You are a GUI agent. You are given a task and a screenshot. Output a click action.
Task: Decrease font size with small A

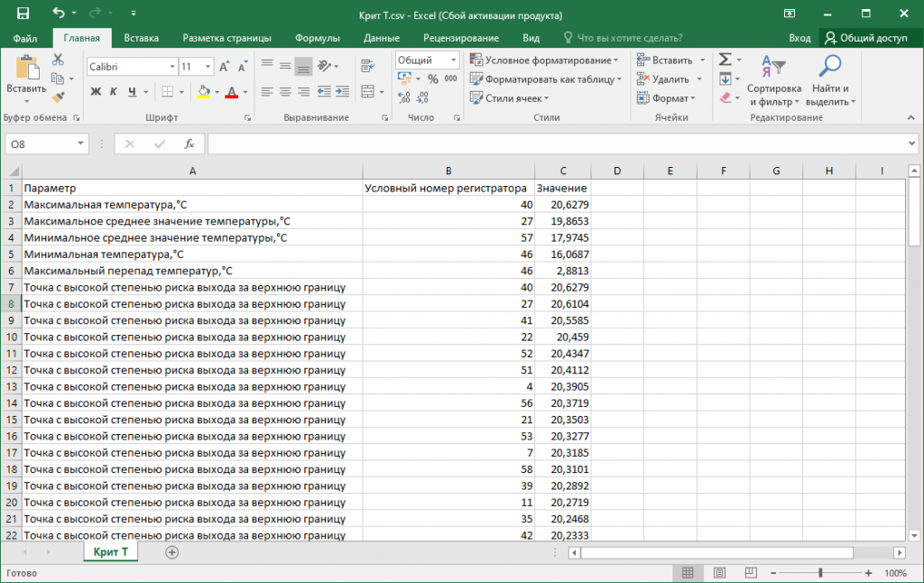[242, 67]
